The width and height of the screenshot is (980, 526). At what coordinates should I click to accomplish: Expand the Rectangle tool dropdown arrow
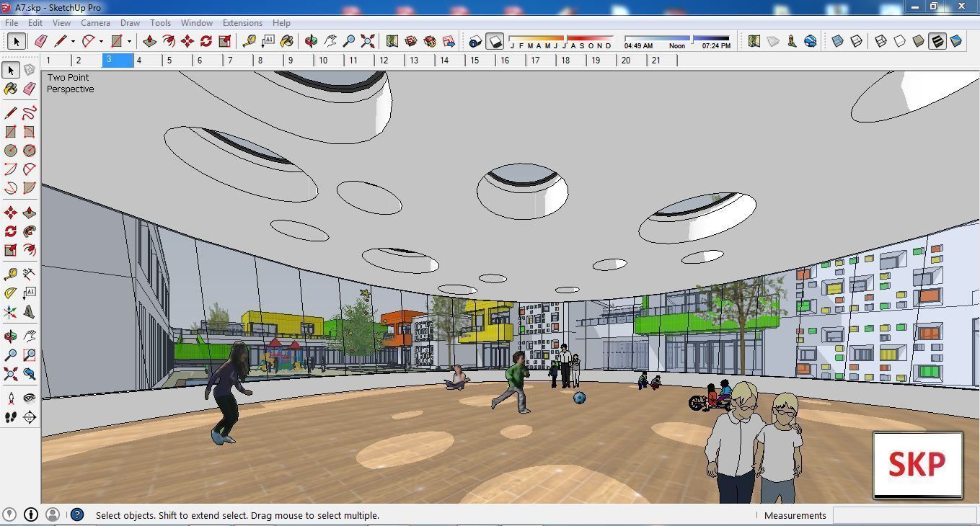pyautogui.click(x=129, y=41)
